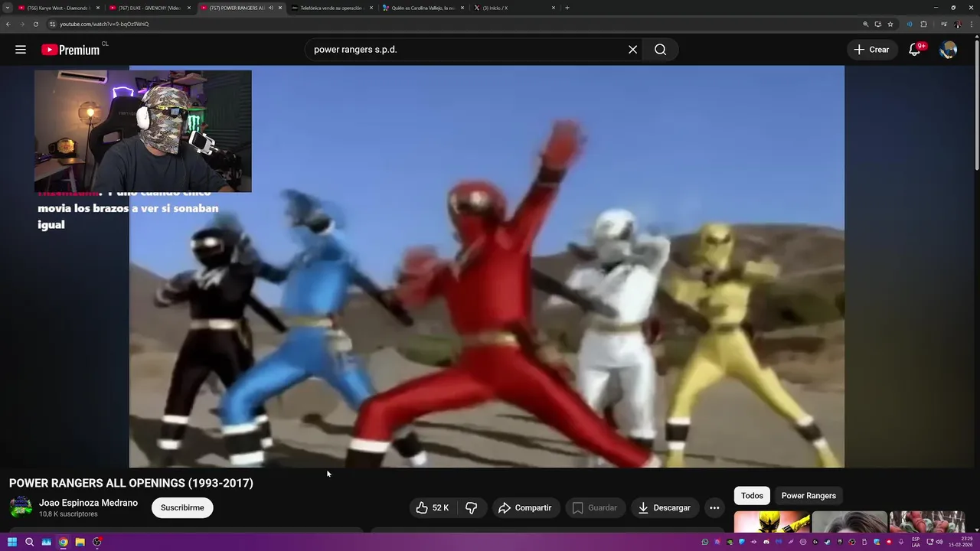Click the YouTube Premium logo

point(70,50)
